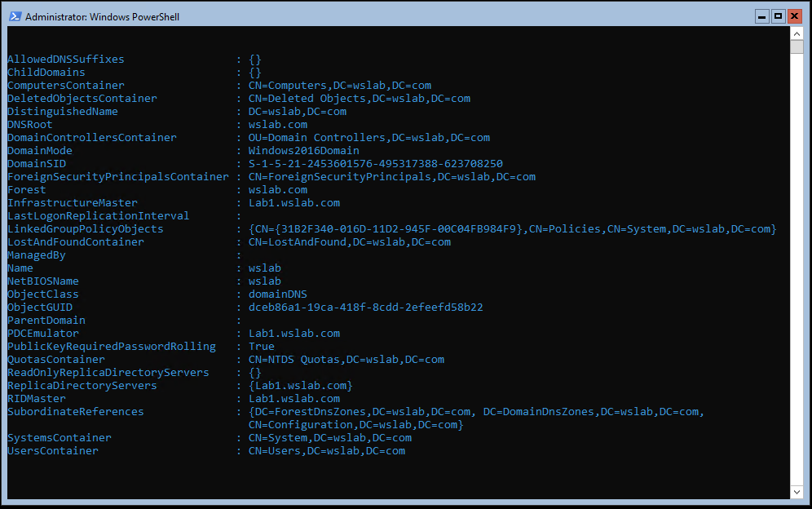Click the empty scrollbar track area
812x509 pixels.
(797, 269)
